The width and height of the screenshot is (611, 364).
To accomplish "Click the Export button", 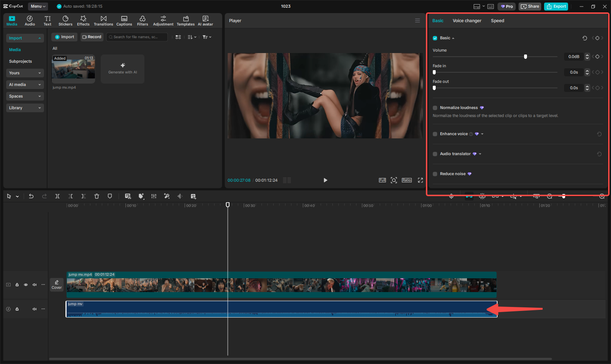I will point(556,6).
